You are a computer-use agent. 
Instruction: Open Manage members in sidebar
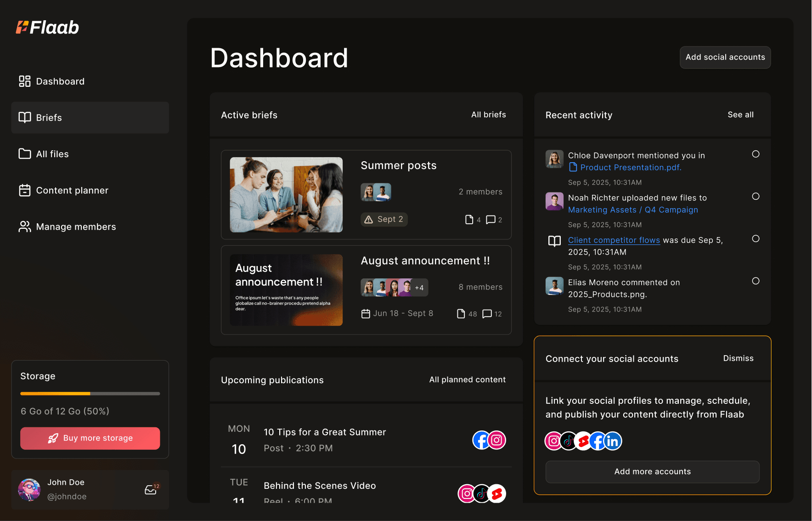click(x=90, y=227)
